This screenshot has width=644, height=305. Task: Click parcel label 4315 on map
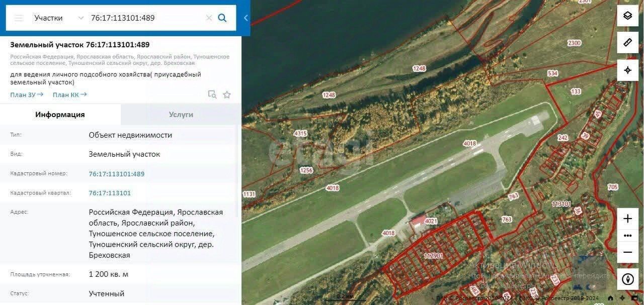(x=300, y=134)
